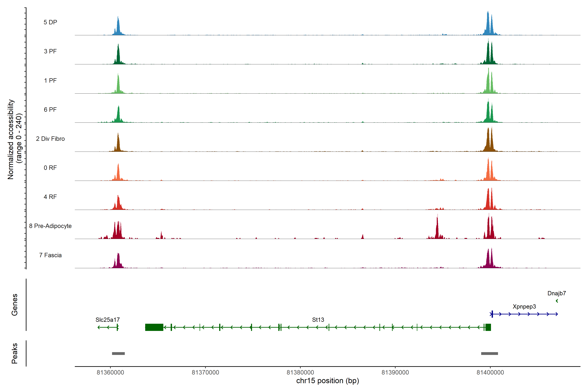Click the left gray peak bar
This screenshot has width=588, height=392.
[x=118, y=353]
